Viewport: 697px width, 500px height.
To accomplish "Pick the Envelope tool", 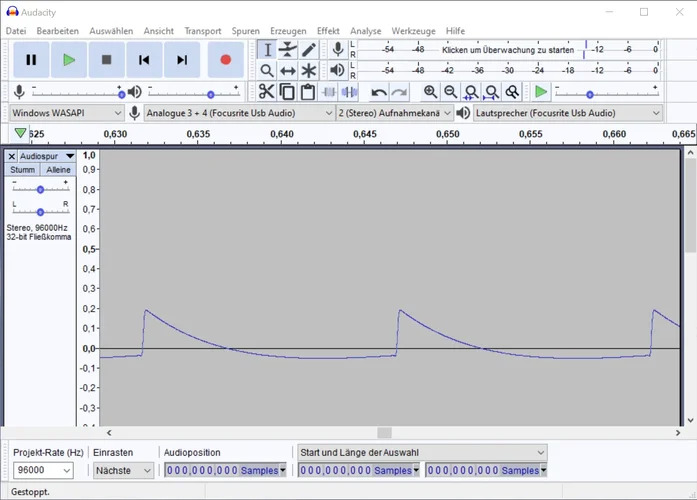I will 288,50.
